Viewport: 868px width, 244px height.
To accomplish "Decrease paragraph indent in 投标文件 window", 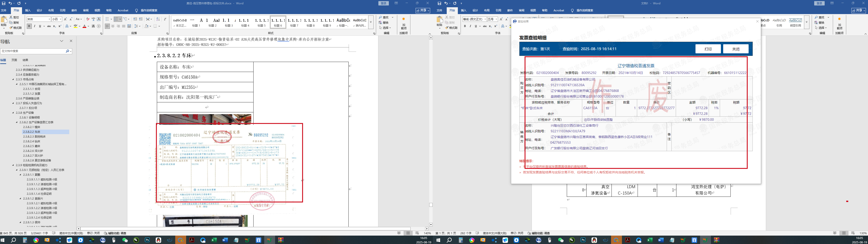I will tap(135, 19).
